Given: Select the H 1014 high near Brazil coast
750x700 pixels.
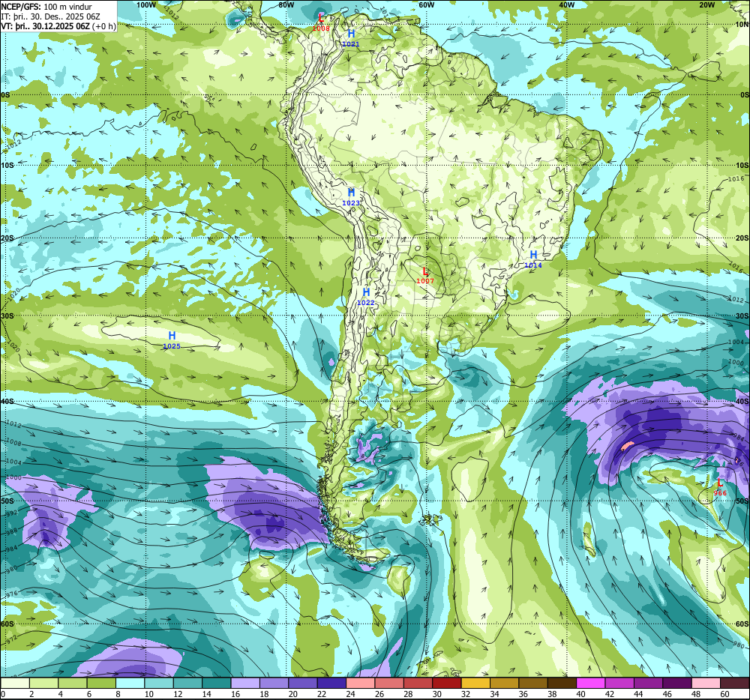Looking at the screenshot, I should click(x=533, y=259).
